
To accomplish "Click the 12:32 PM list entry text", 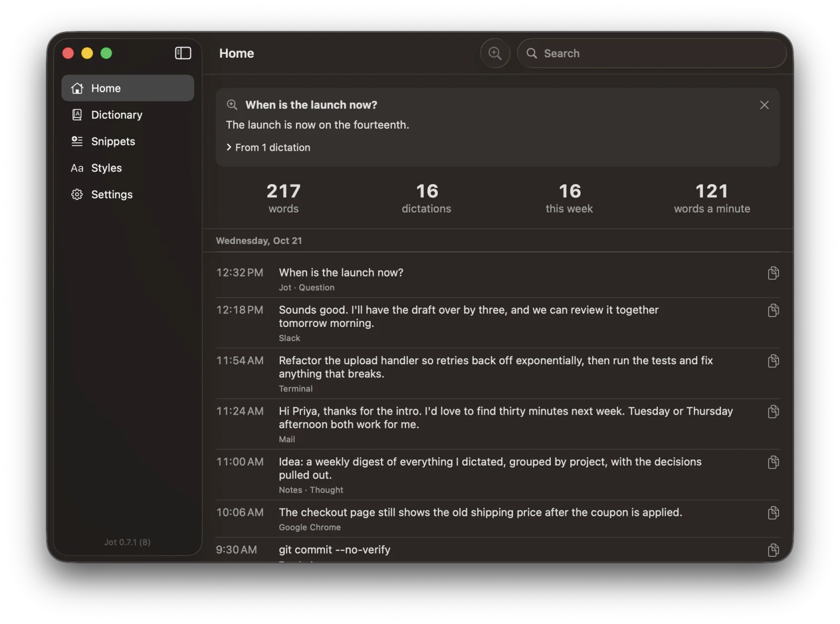I will 341,272.
